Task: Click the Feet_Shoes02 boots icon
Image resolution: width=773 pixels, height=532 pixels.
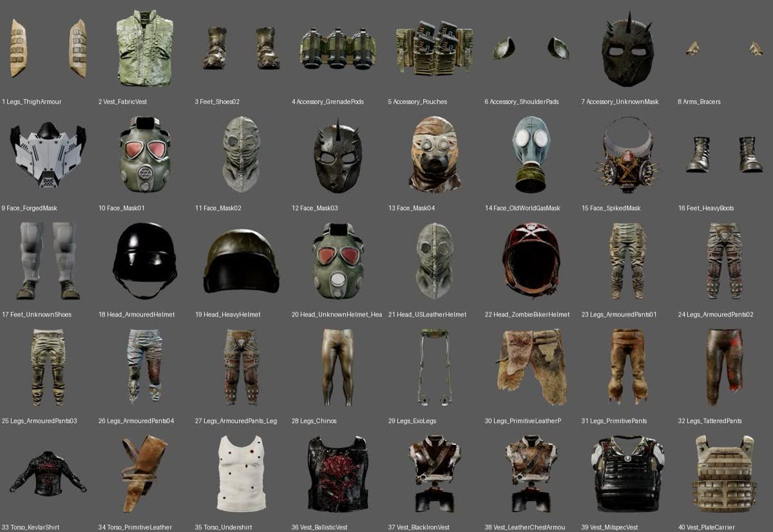Action: click(x=242, y=48)
